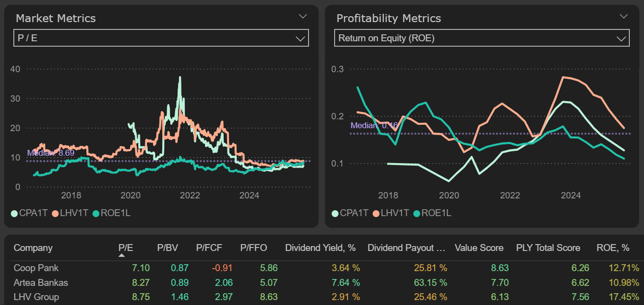Screen dimensions: 644x305
Task: Expand the Market Metrics panel chevron
Action: [x=303, y=16]
